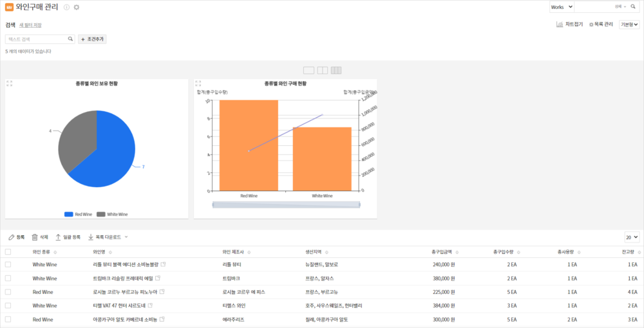Sort by 총구입수량 column sort icon
Screen dimensions: 644x328
518,252
